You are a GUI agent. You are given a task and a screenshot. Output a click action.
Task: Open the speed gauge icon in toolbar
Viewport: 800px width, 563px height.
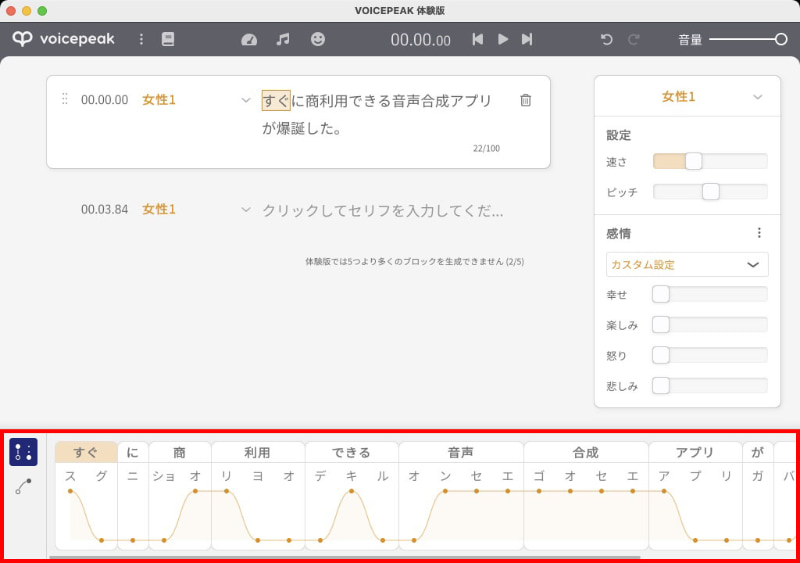click(x=249, y=39)
